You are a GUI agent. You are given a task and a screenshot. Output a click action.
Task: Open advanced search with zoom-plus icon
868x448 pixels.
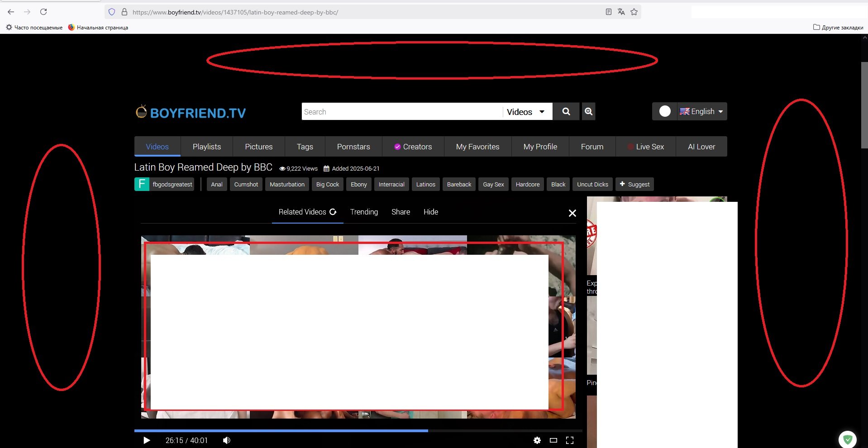588,111
